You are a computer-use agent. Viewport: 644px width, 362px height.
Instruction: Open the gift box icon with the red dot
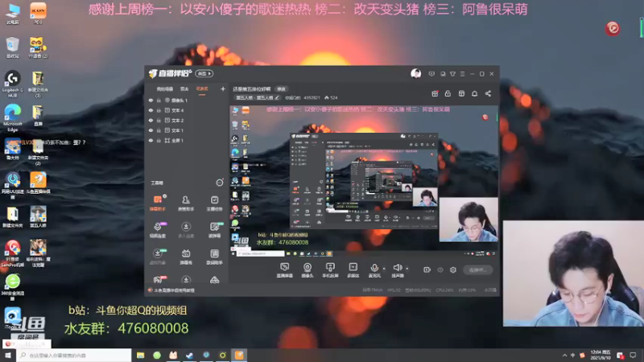pos(435,93)
